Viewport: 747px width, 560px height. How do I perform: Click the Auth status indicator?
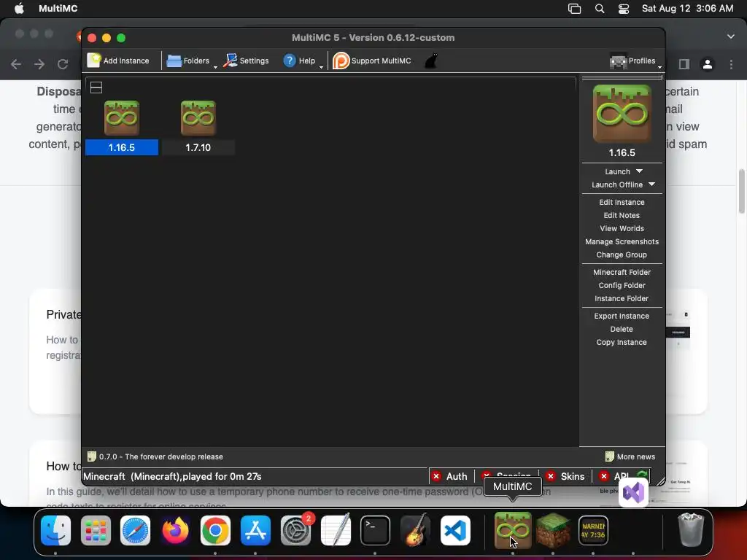tap(449, 476)
